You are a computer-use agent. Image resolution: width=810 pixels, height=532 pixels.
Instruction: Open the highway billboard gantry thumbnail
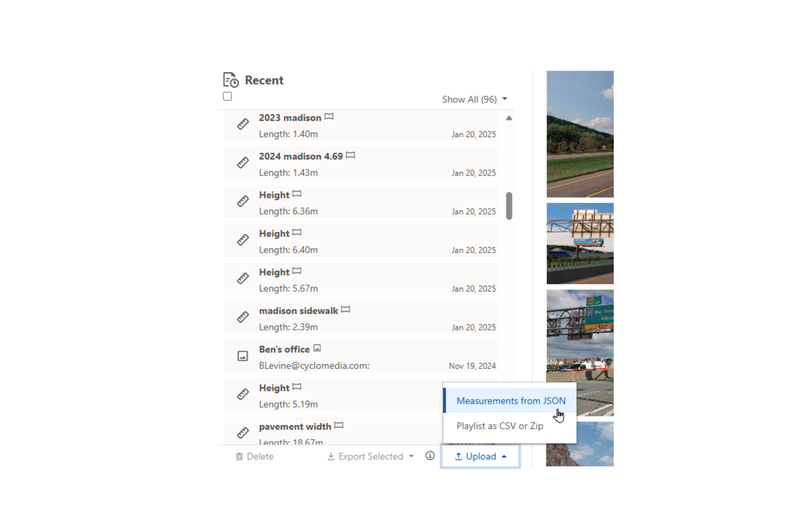580,244
